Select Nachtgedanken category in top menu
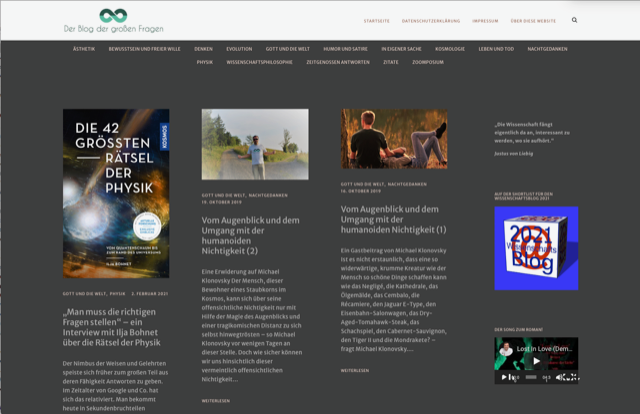The height and width of the screenshot is (414, 640). 547,49
